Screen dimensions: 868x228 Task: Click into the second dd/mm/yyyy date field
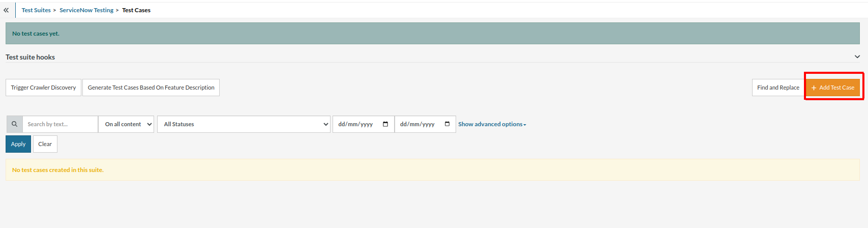[417, 124]
